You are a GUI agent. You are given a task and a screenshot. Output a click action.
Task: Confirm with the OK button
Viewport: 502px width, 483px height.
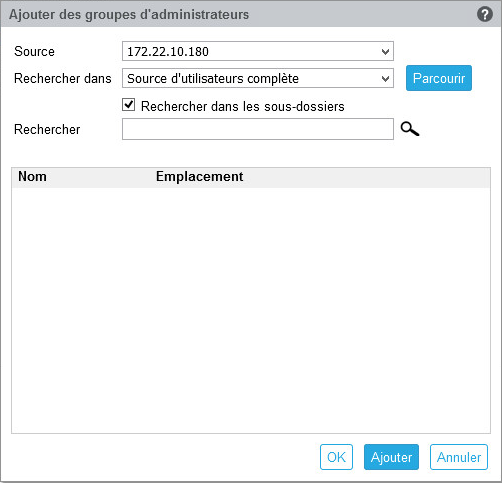coord(336,457)
